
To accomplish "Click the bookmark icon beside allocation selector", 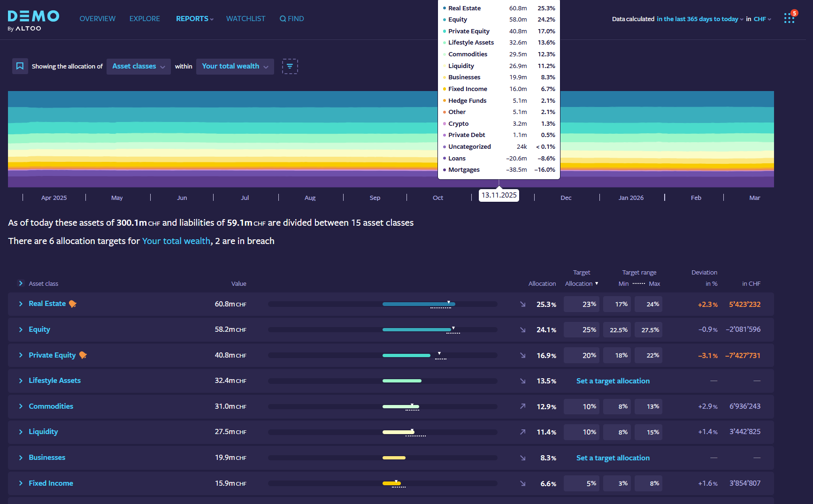I will tap(20, 66).
